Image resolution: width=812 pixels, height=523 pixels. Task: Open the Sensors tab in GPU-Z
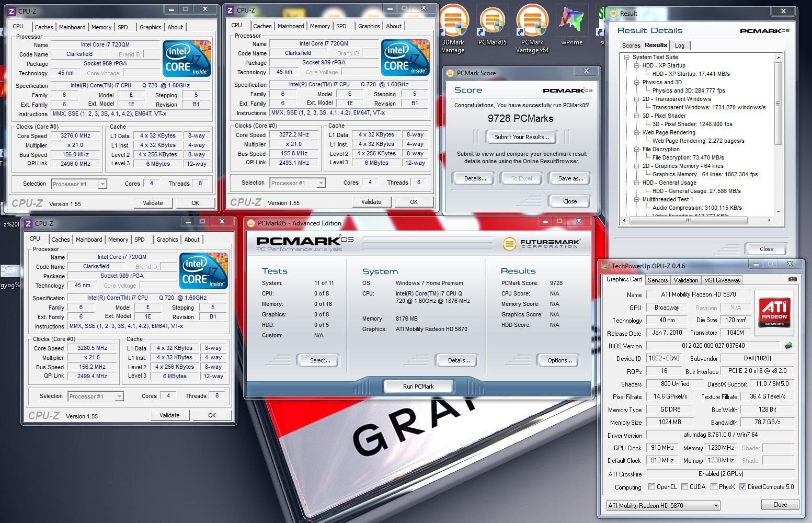click(657, 280)
